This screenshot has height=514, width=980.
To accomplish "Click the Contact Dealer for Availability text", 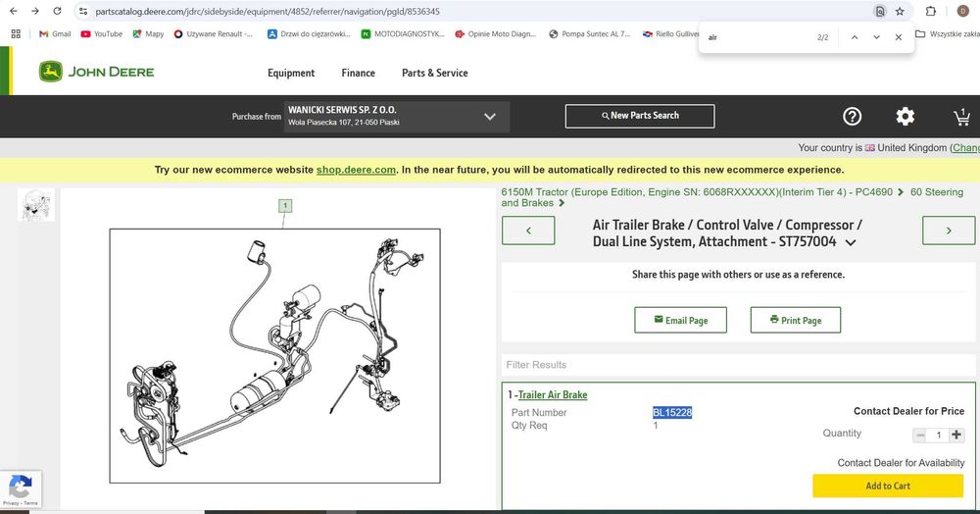I will coord(901,463).
